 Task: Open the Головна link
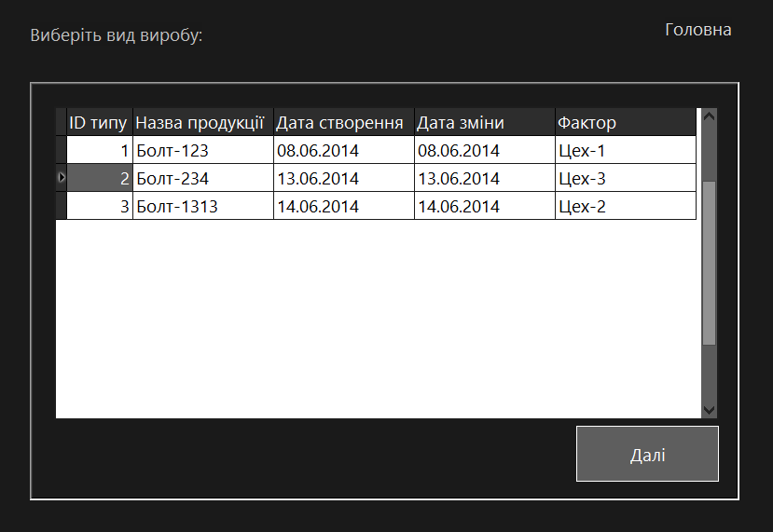[698, 30]
